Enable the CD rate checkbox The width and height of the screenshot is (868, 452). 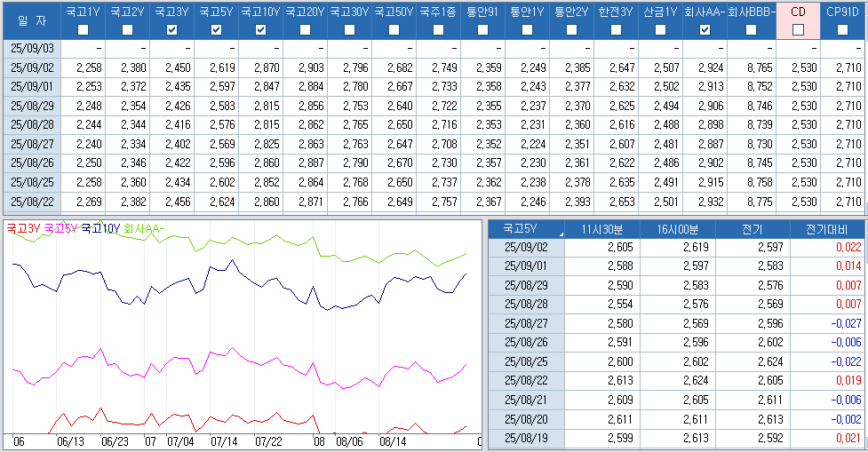point(798,30)
